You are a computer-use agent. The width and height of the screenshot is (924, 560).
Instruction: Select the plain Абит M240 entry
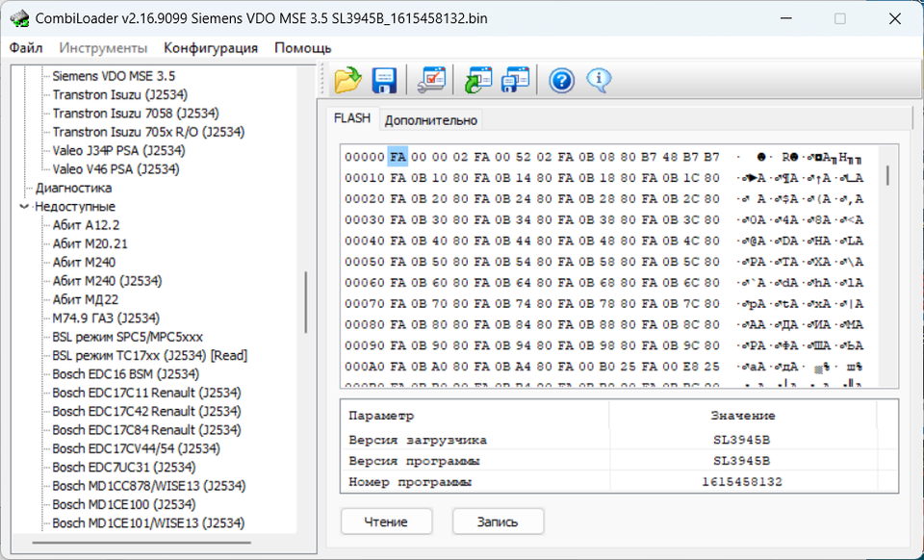pyautogui.click(x=84, y=262)
